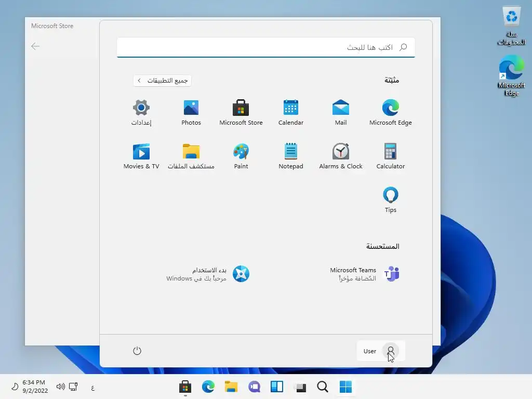Focus the Start menu search box
The height and width of the screenshot is (399, 532).
(x=266, y=47)
